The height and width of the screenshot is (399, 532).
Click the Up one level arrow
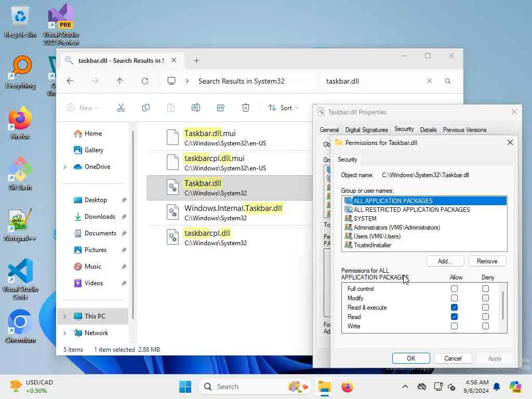[x=120, y=81]
